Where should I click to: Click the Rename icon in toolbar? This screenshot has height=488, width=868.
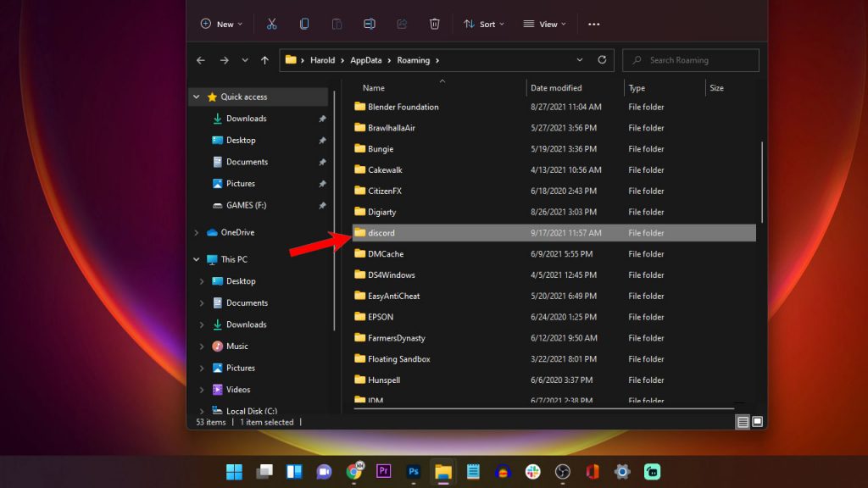click(370, 24)
